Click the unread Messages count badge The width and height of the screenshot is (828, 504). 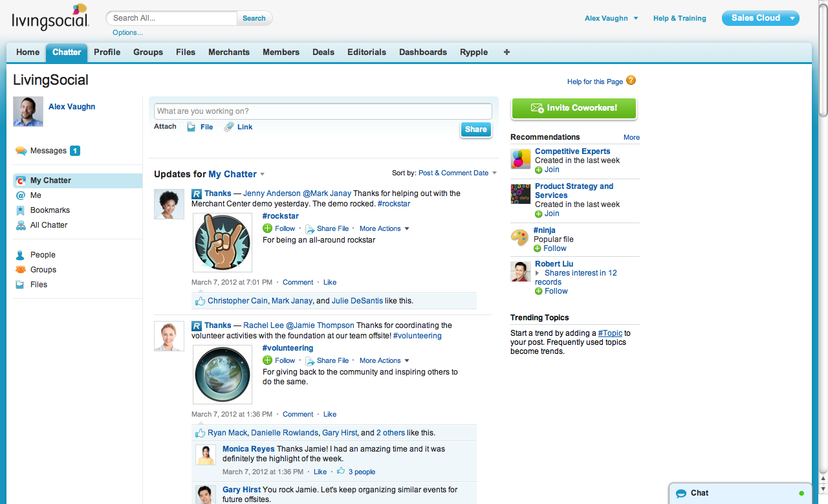point(75,151)
